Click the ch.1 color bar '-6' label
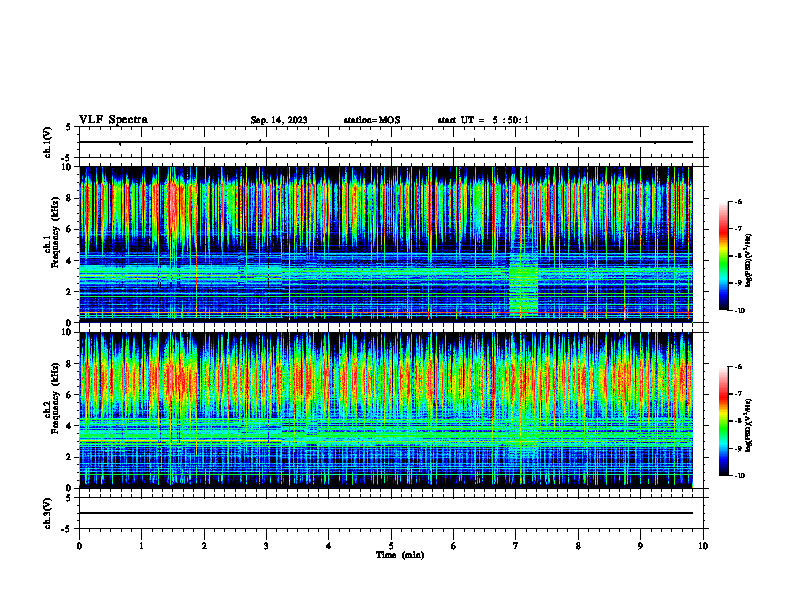The width and height of the screenshot is (792, 612). tap(738, 201)
